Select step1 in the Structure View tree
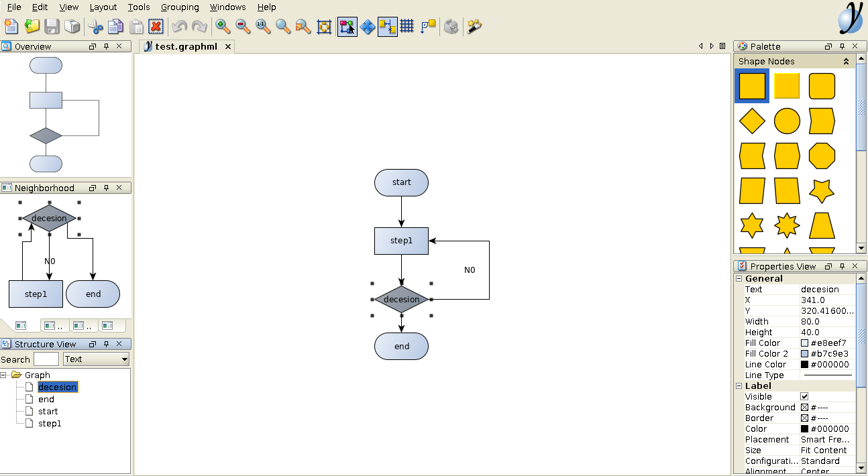Viewport: 868px width, 476px height. pos(50,423)
